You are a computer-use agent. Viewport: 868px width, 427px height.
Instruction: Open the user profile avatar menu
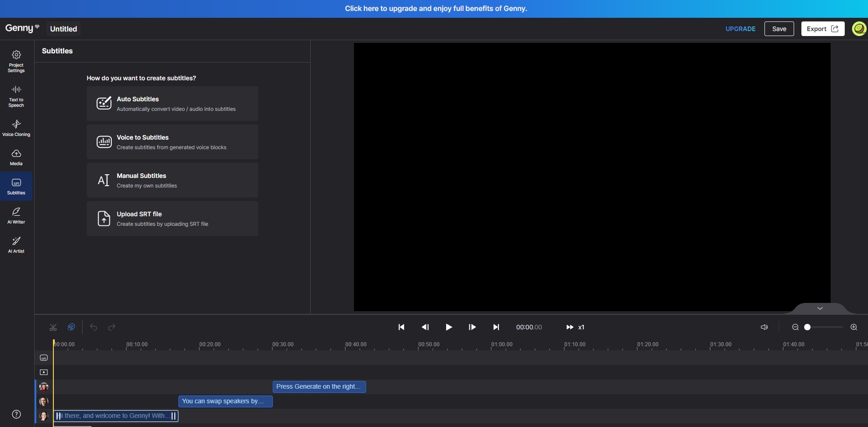859,29
